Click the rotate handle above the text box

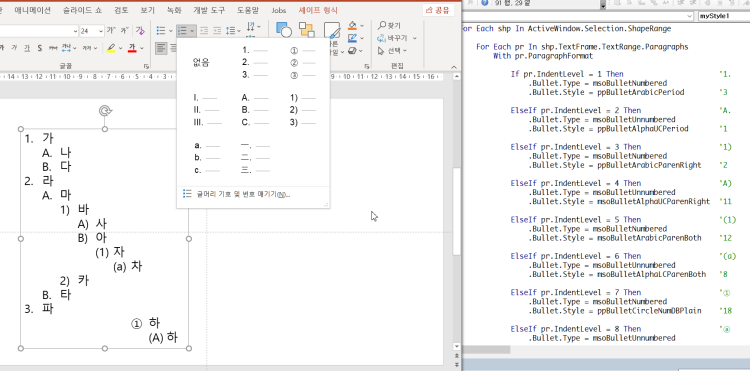(x=105, y=111)
